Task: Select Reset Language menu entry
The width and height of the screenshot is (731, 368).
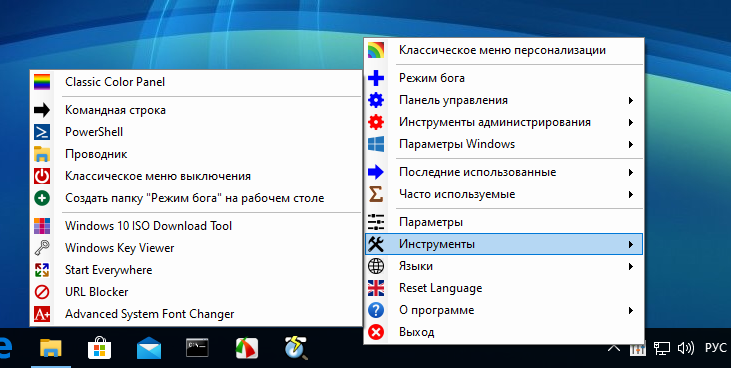Action: tap(504, 288)
